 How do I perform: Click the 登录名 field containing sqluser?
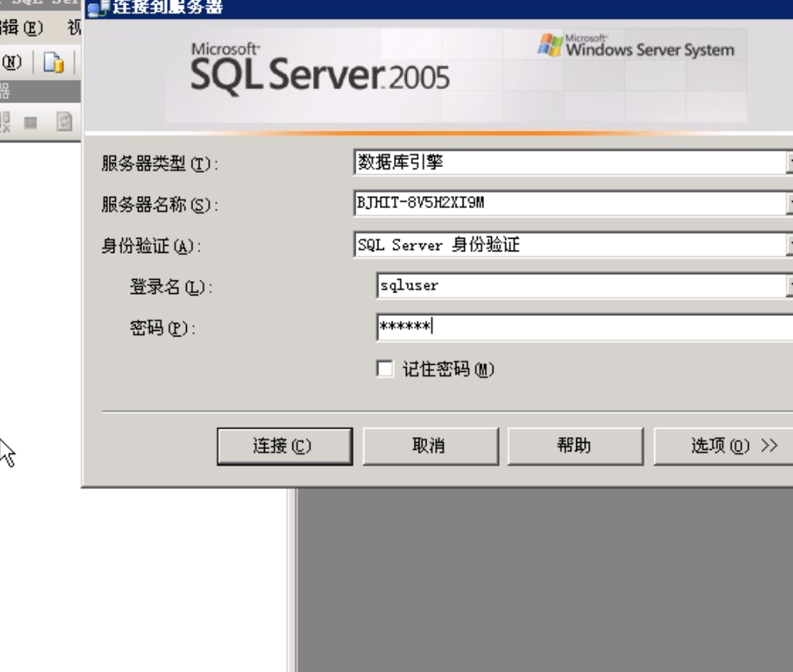[584, 286]
